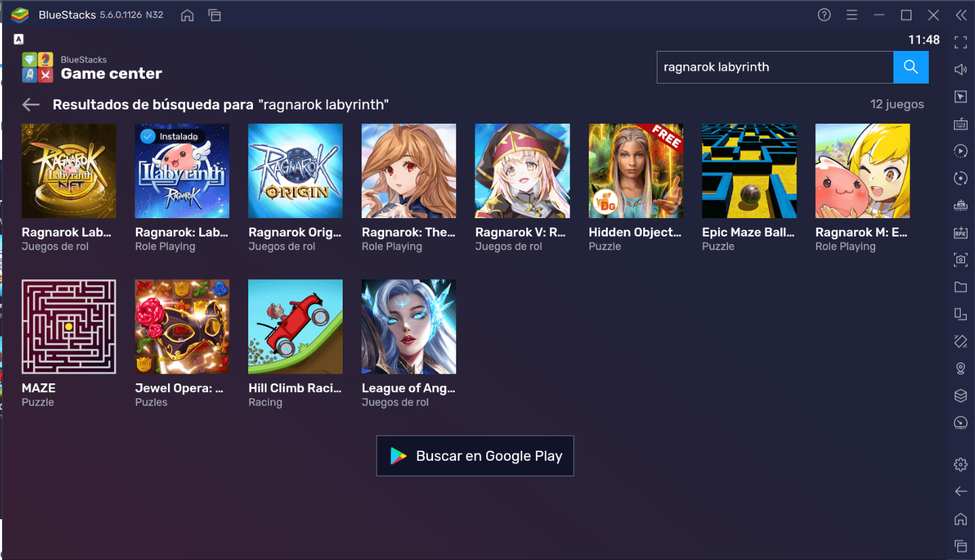Click the "Hidden Object..." title text

pos(635,232)
